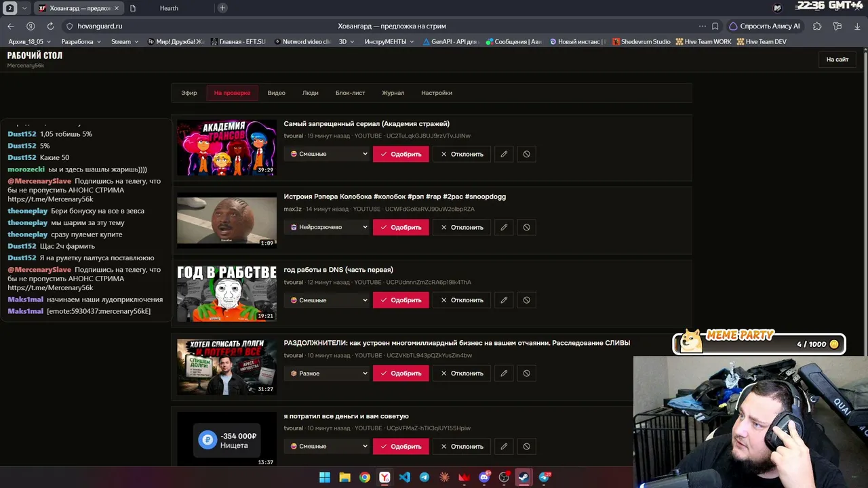The image size is (868, 488).
Task: Switch to OBS Studio in the taskbar
Action: tap(504, 477)
